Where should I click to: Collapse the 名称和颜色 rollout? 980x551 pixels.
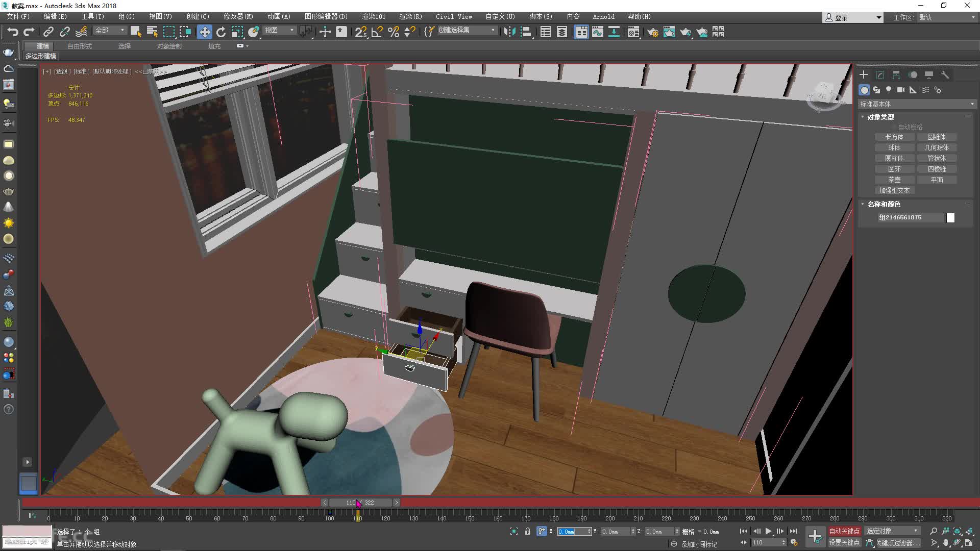point(884,204)
